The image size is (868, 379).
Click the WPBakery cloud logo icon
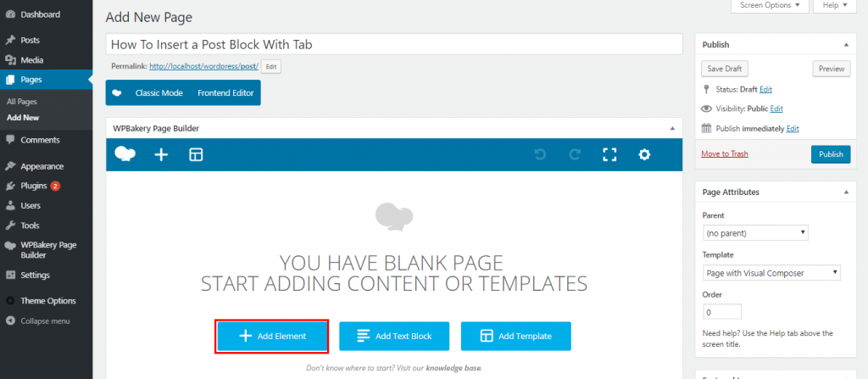coord(125,154)
